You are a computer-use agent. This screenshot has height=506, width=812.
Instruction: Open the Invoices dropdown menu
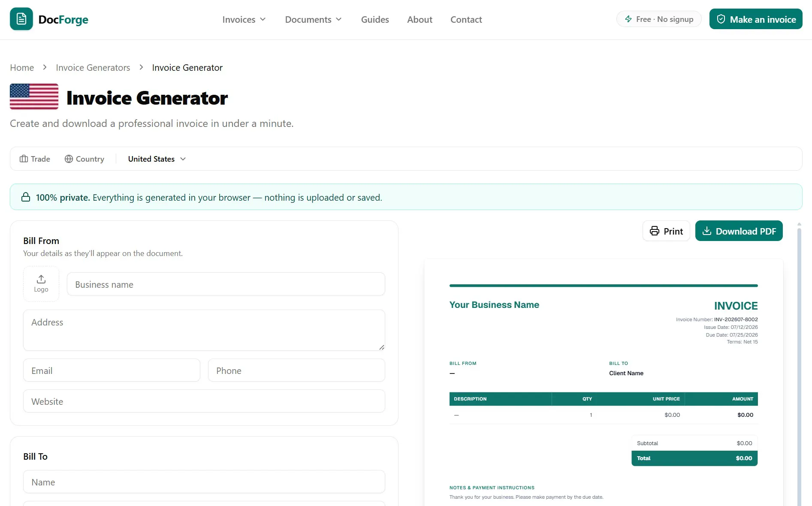click(244, 19)
